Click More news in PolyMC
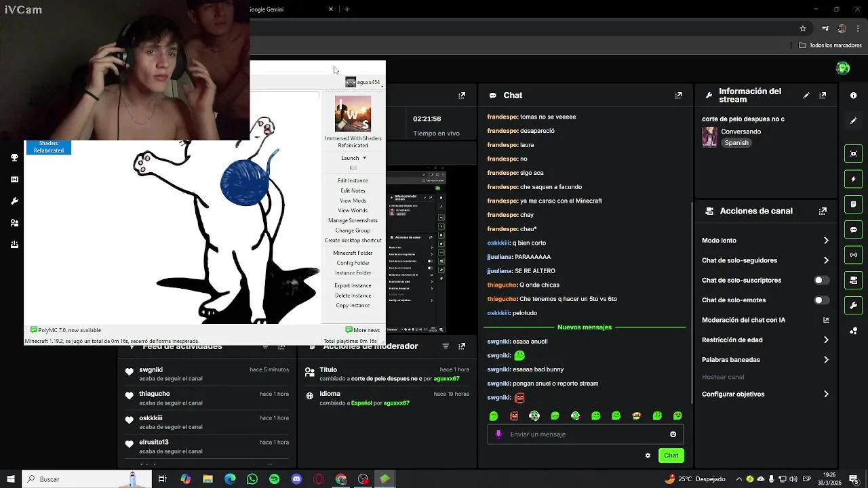 [363, 330]
